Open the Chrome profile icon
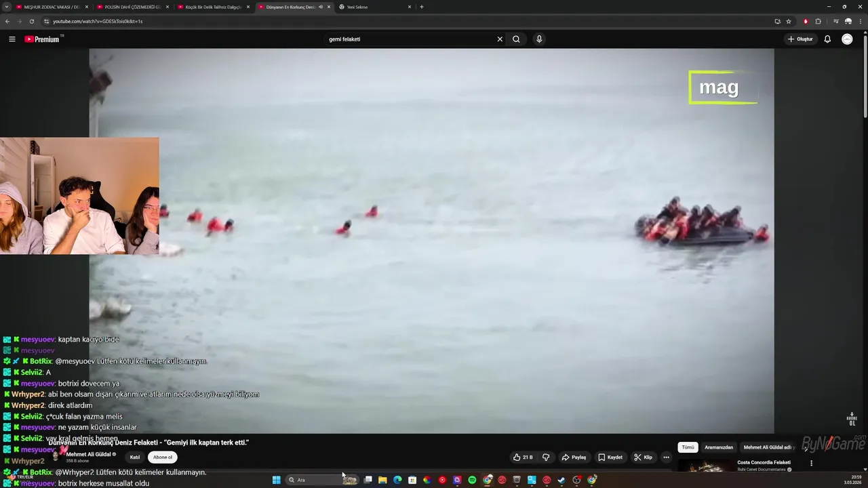This screenshot has height=488, width=868. 848,21
